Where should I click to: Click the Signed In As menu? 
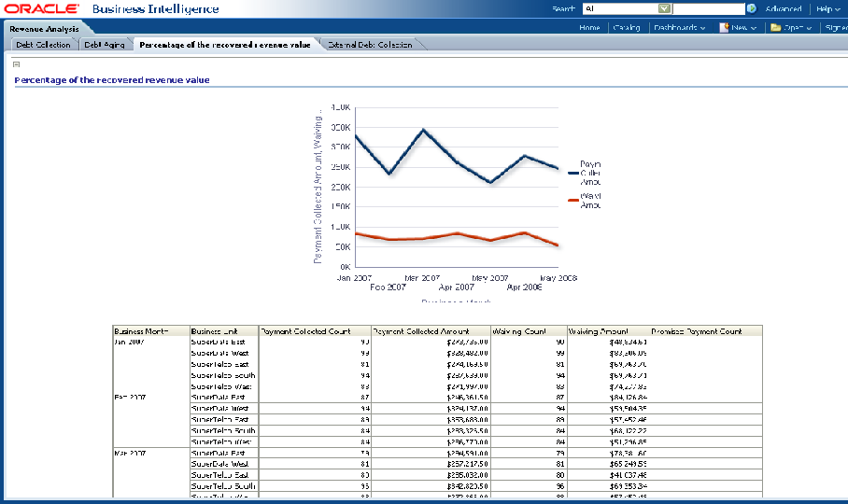click(x=836, y=28)
